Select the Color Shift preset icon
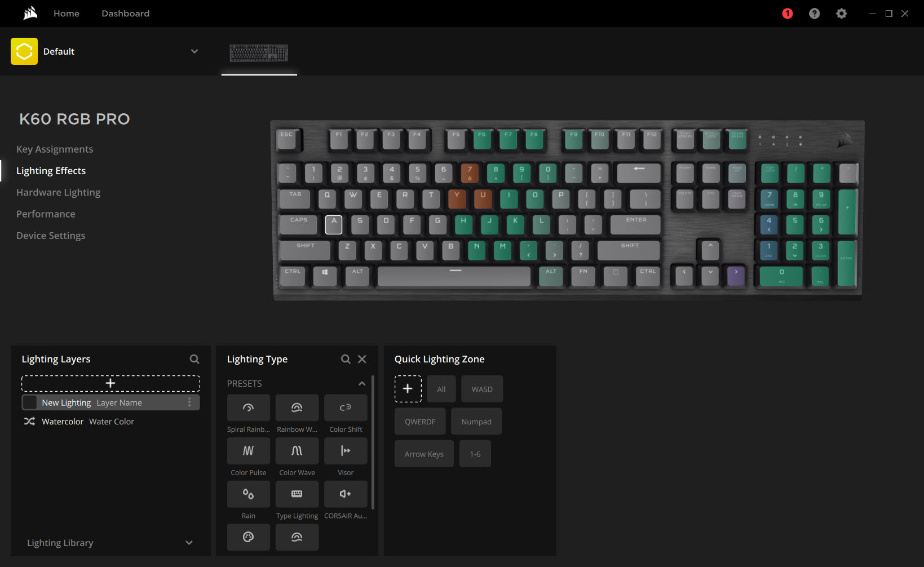924x567 pixels. click(346, 407)
